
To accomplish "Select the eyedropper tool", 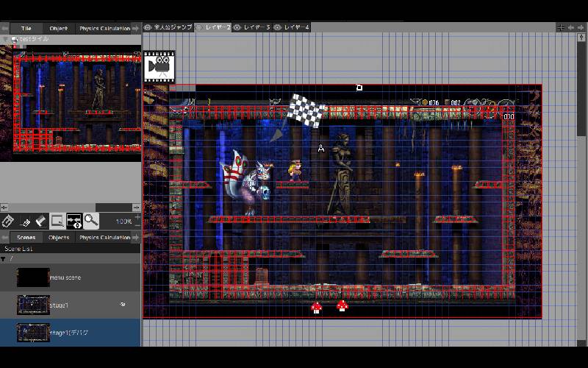I will pyautogui.click(x=25, y=220).
